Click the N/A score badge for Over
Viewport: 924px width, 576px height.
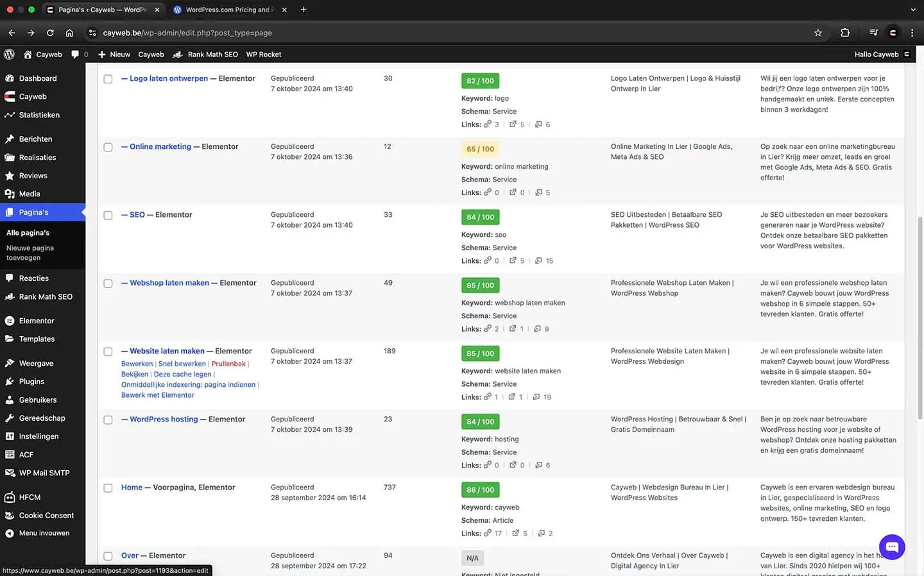(x=472, y=558)
